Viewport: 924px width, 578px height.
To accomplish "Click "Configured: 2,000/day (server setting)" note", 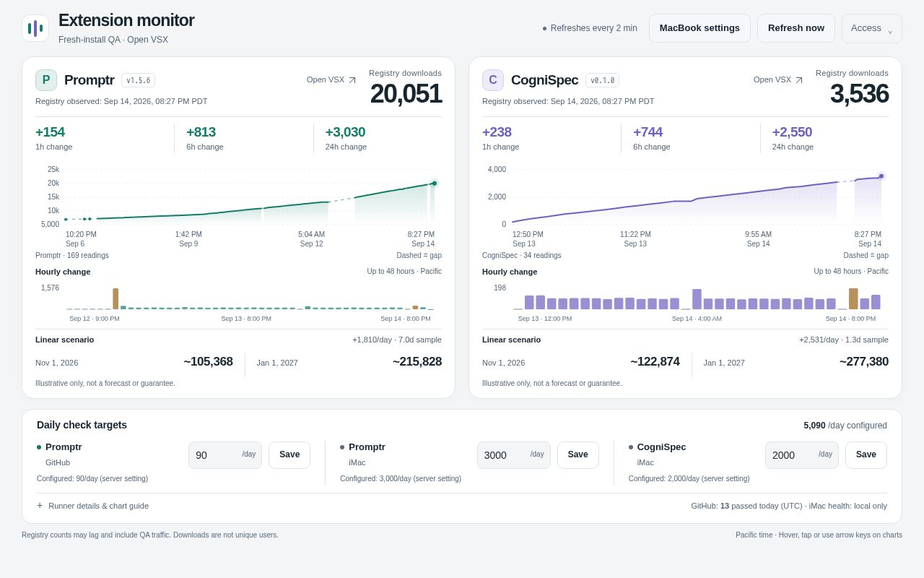I will (x=689, y=478).
